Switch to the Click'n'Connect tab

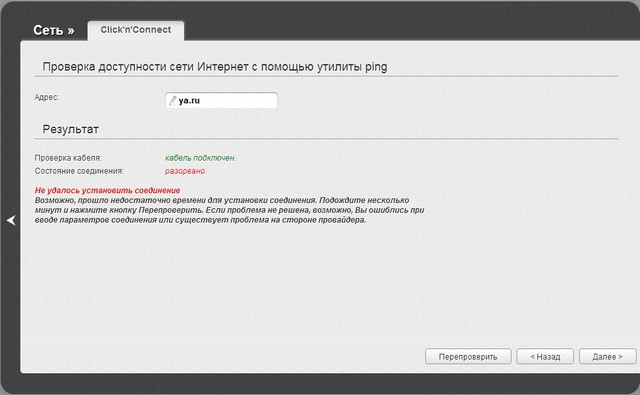136,30
